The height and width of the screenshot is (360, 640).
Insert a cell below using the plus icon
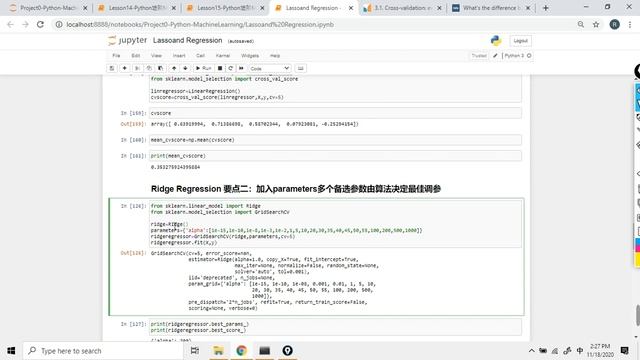pos(124,68)
